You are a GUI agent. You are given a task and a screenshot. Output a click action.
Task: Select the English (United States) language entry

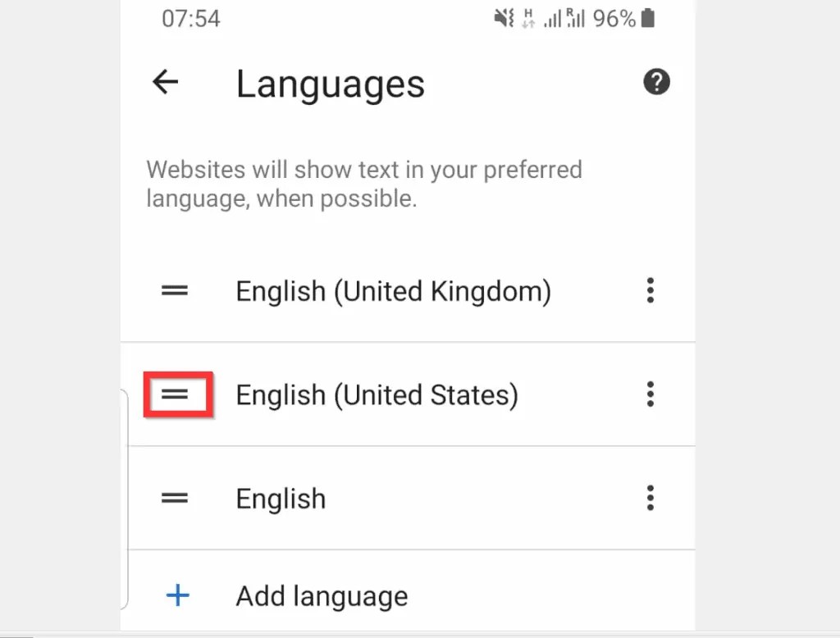click(x=377, y=394)
